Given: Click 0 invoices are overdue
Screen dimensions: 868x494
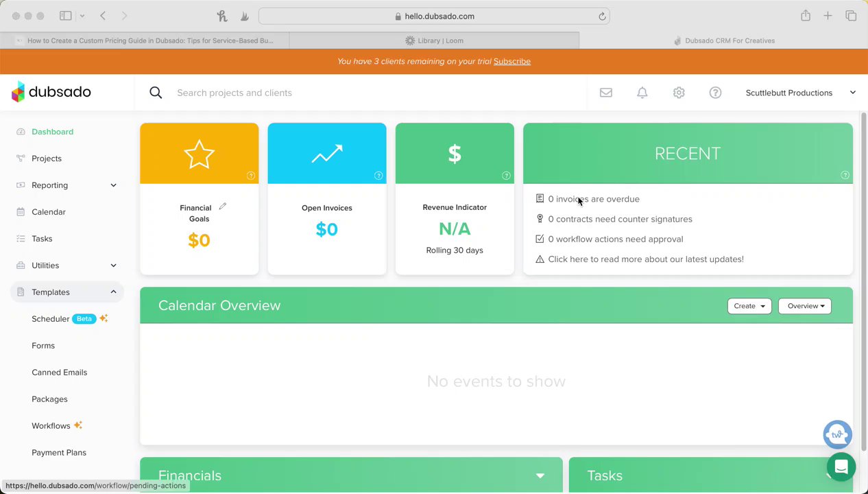Looking at the screenshot, I should (594, 199).
